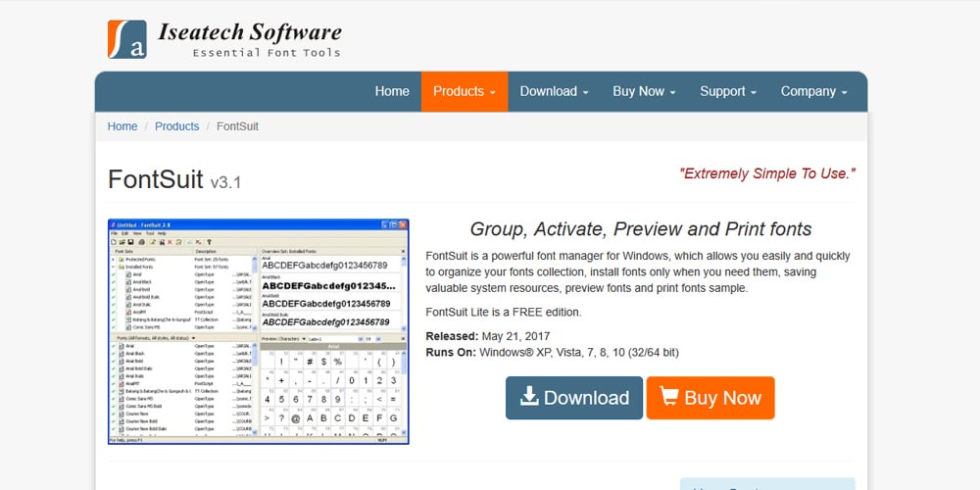Click the blue Download button
Screen dimensions: 980x490
(x=573, y=398)
